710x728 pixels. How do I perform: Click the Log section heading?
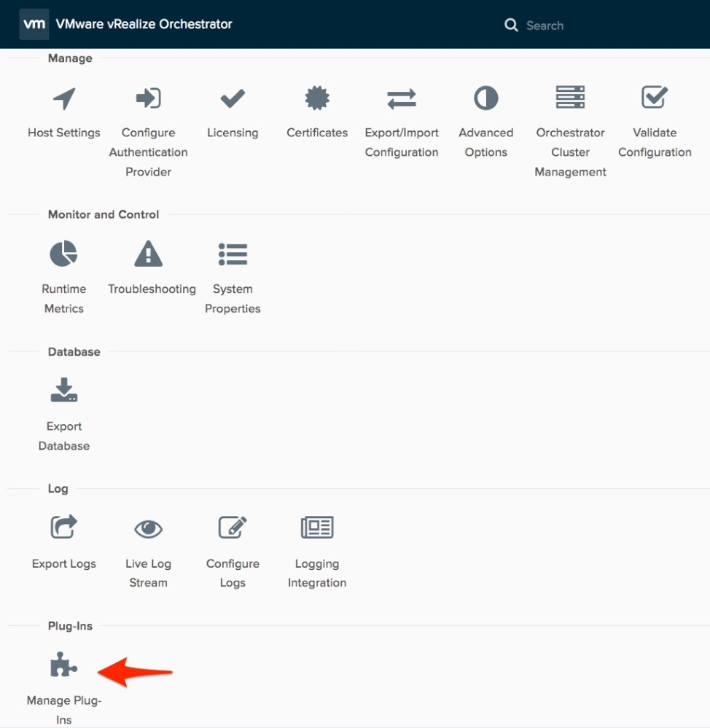(58, 488)
